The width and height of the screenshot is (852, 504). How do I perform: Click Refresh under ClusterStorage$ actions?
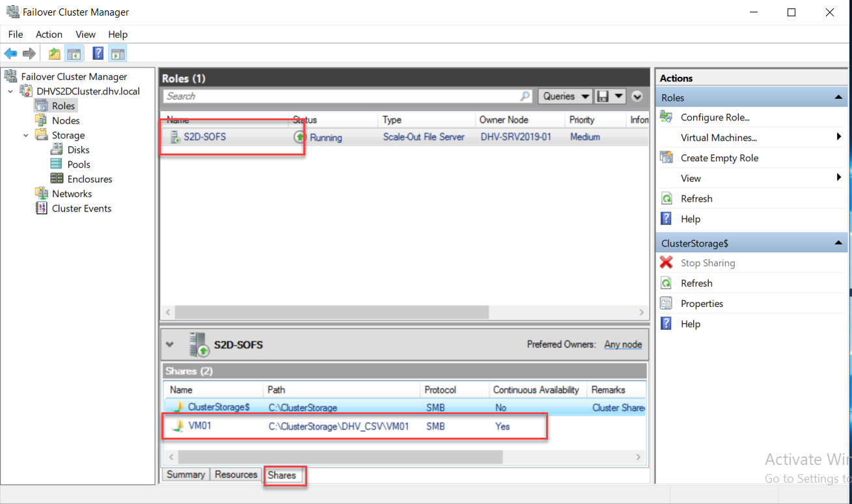coord(696,283)
